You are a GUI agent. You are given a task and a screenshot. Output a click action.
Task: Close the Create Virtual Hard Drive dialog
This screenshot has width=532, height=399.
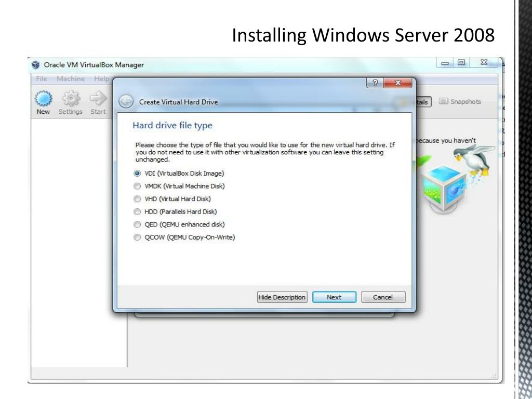pos(398,83)
